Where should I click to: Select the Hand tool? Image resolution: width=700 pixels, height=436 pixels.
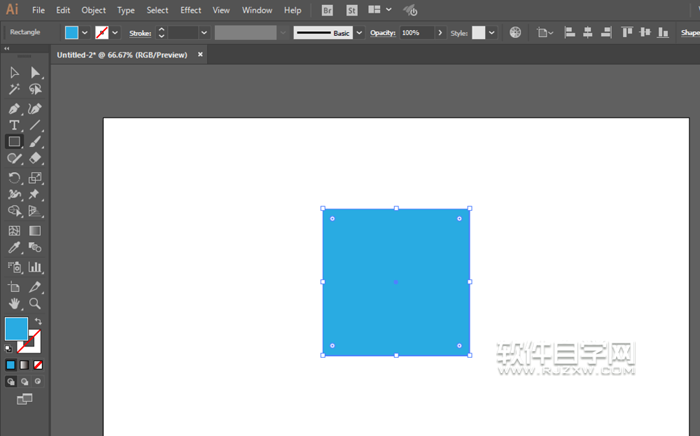[x=14, y=302]
